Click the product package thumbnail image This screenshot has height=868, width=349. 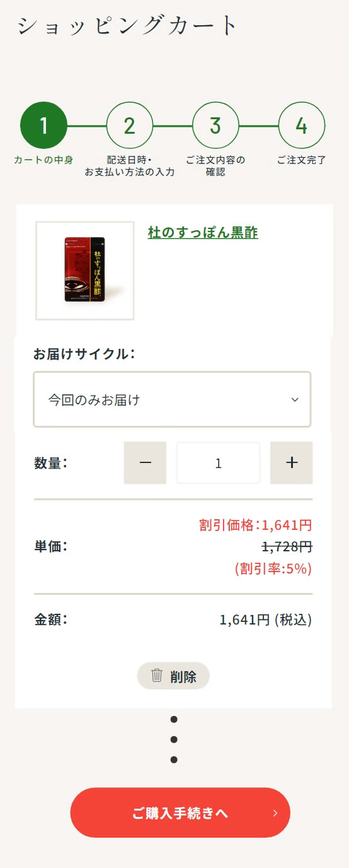point(85,270)
